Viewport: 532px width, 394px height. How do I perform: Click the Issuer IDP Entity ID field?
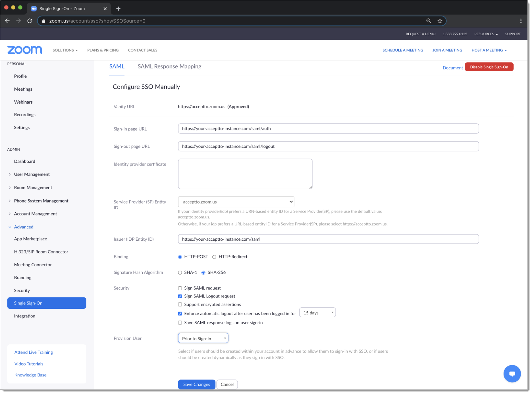[x=328, y=239]
